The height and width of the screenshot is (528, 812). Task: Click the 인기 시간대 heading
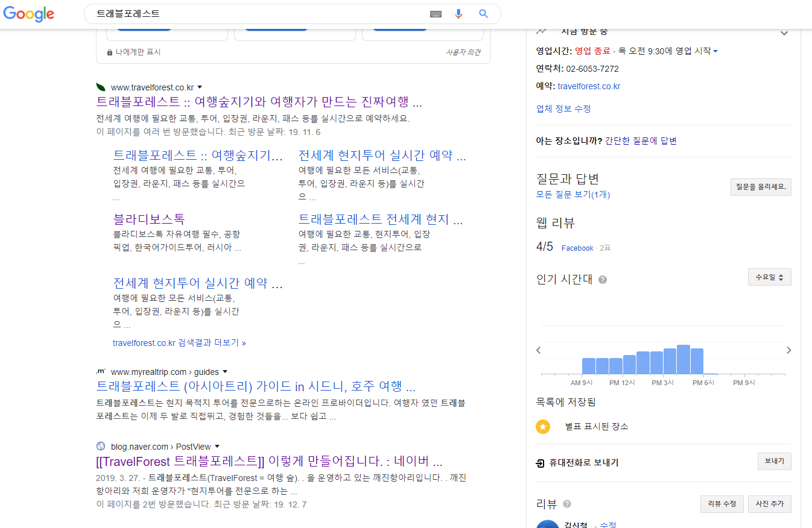tap(565, 279)
